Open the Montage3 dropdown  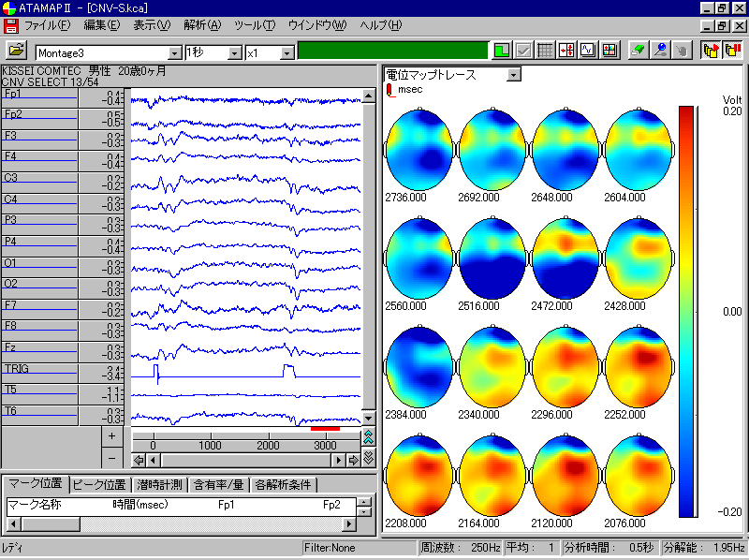(x=174, y=53)
